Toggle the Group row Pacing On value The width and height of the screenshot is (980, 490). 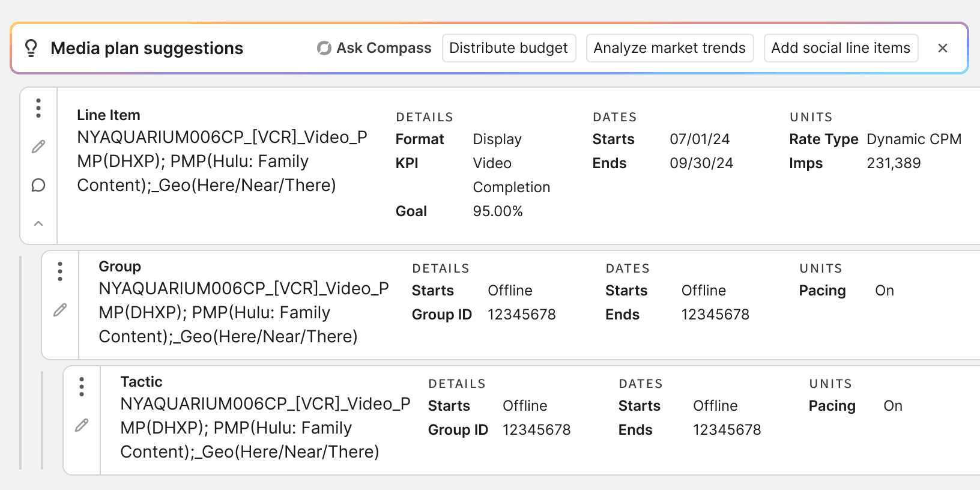pyautogui.click(x=885, y=291)
